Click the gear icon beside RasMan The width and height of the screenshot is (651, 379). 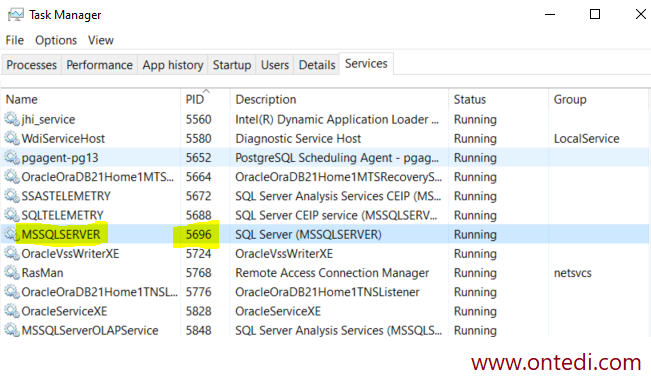click(12, 273)
